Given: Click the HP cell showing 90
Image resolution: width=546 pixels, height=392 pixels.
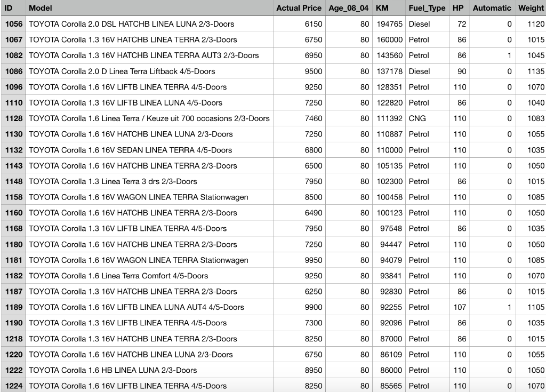Looking at the screenshot, I should coord(459,71).
